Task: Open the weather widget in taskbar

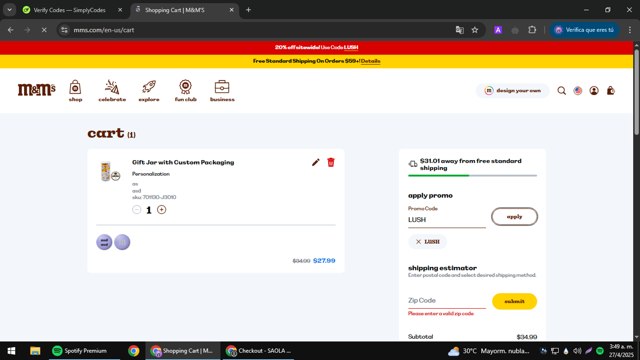Action: [488, 351]
